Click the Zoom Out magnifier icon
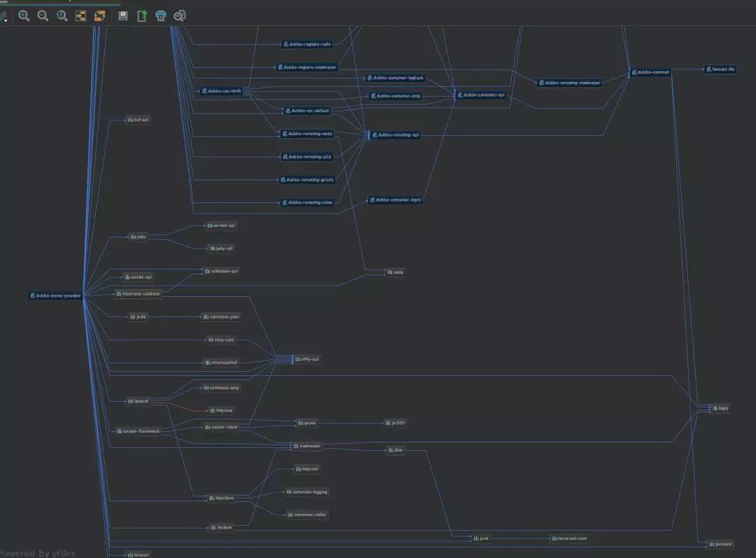 click(43, 15)
